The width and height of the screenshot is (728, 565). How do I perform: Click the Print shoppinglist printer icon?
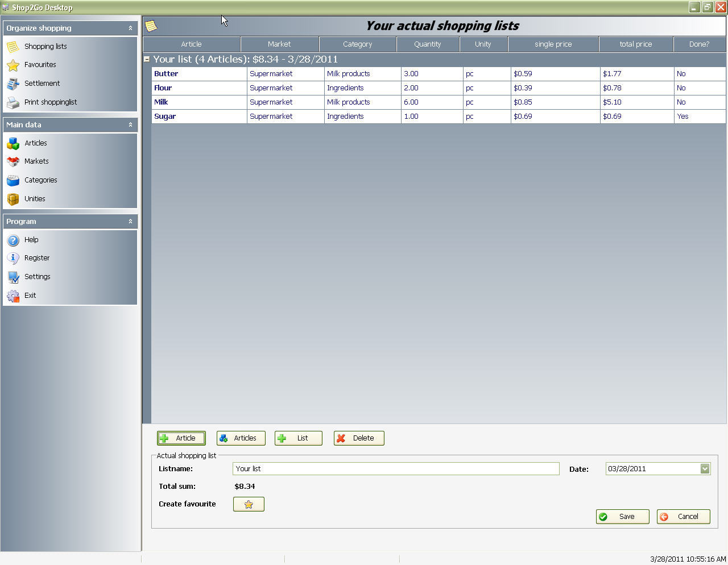pos(13,103)
